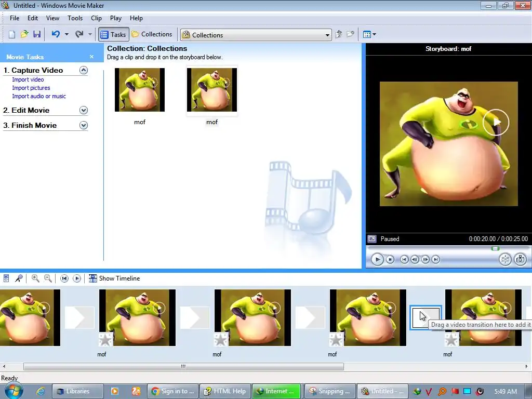This screenshot has width=532, height=399.
Task: Expand the Edit Movie section
Action: pyautogui.click(x=84, y=110)
